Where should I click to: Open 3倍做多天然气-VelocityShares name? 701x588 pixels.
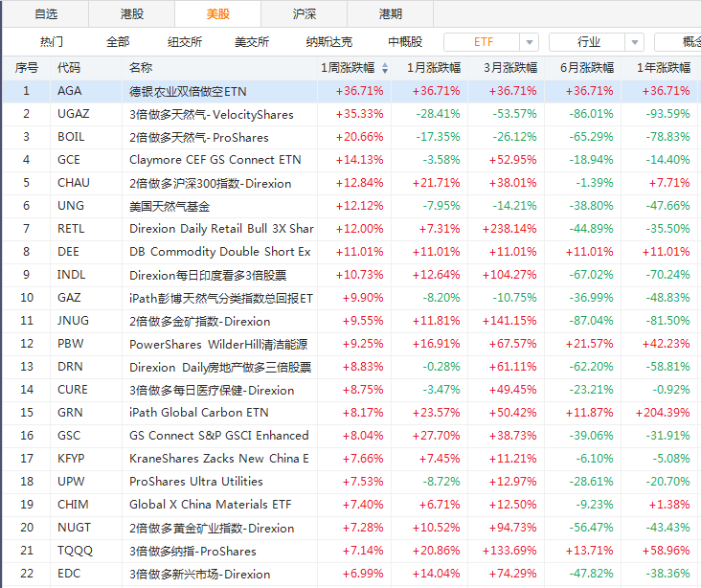[x=212, y=115]
